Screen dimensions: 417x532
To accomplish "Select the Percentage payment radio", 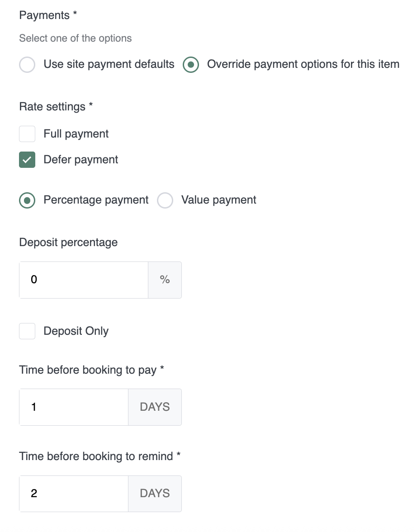I will (27, 200).
